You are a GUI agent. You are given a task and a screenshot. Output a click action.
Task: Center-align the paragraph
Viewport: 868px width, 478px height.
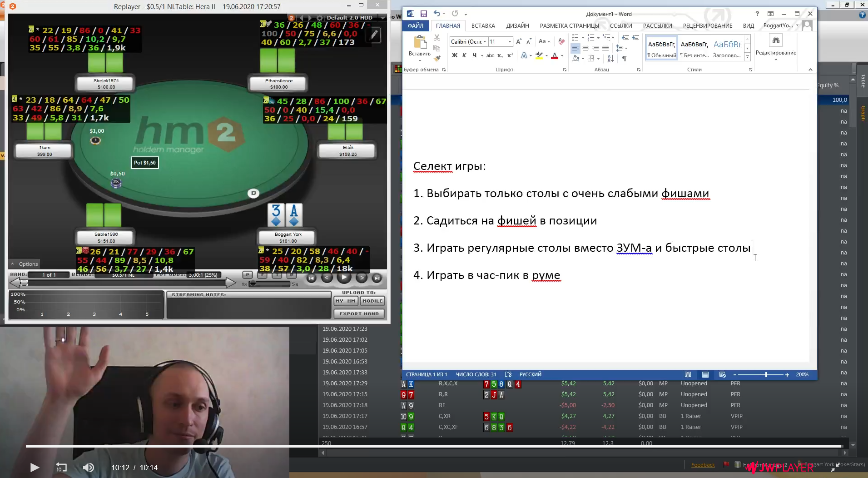point(585,48)
